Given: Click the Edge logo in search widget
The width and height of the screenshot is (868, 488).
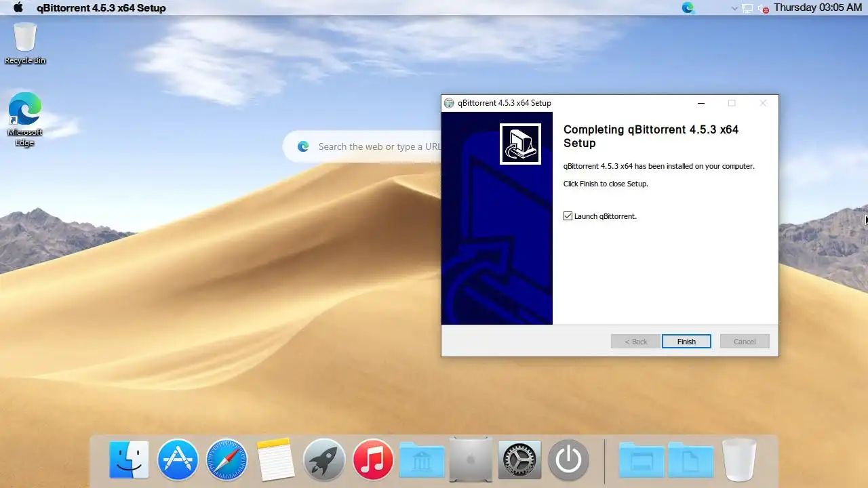Looking at the screenshot, I should click(x=303, y=146).
